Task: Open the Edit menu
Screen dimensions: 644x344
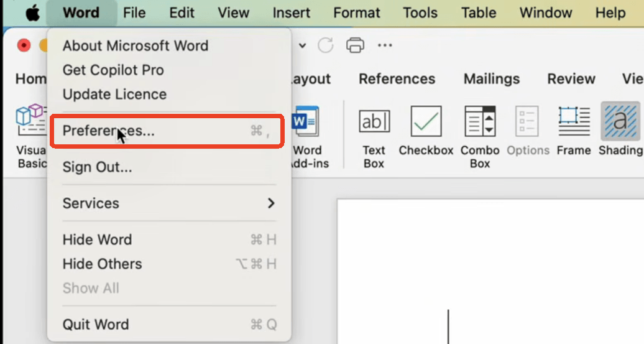Action: click(x=182, y=12)
